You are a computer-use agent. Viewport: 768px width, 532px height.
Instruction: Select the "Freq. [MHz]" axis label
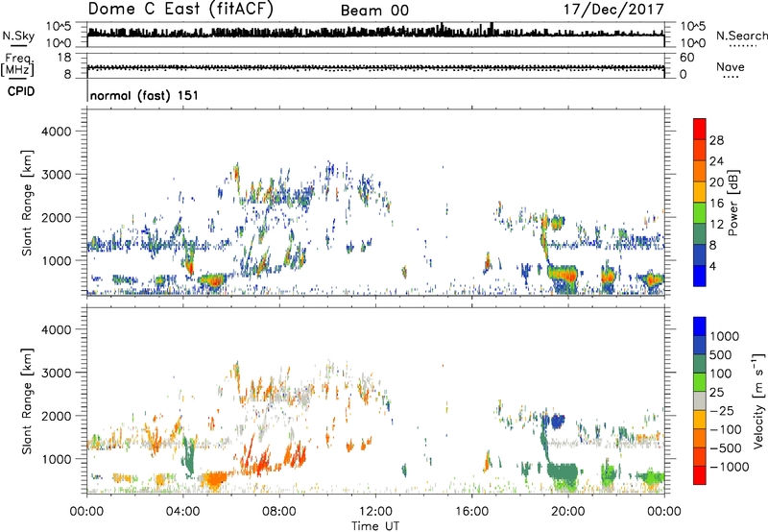coord(17,64)
